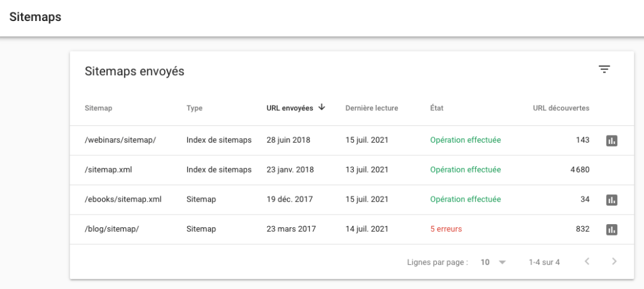
Task: Sort by URL envoyées column header
Action: point(289,108)
